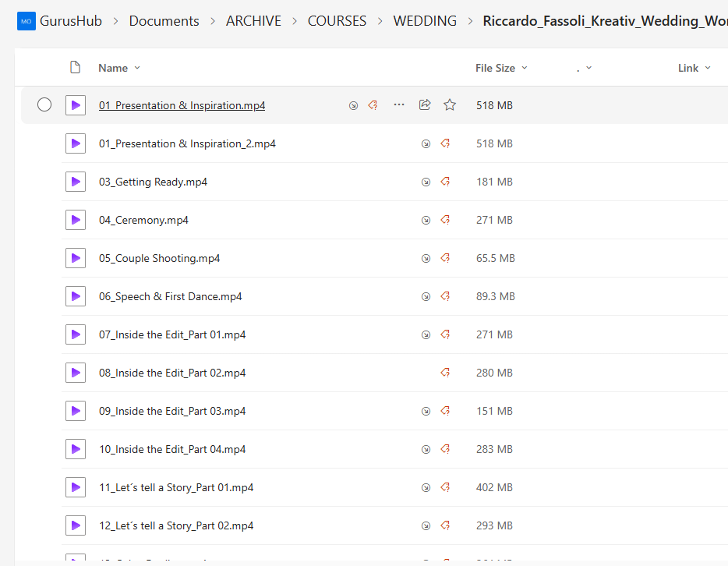Image resolution: width=728 pixels, height=566 pixels.
Task: Star 01_Presentation & Inspiration.mp4 as favorite
Action: 450,104
